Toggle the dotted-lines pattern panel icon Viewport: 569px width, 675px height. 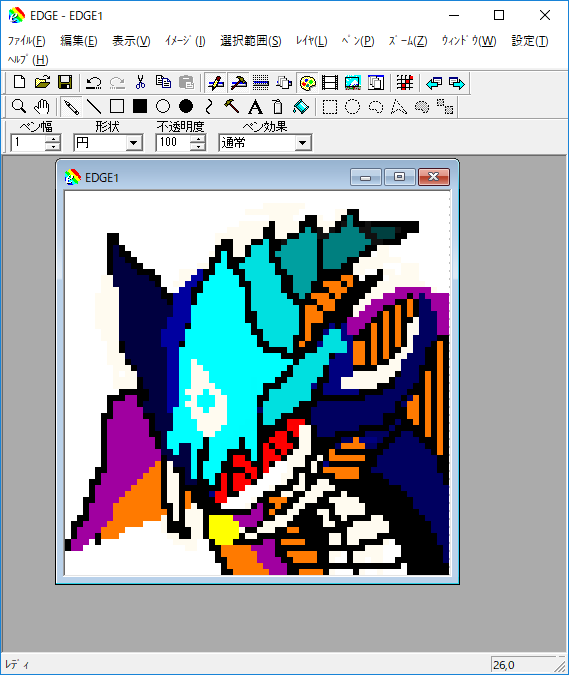point(261,82)
